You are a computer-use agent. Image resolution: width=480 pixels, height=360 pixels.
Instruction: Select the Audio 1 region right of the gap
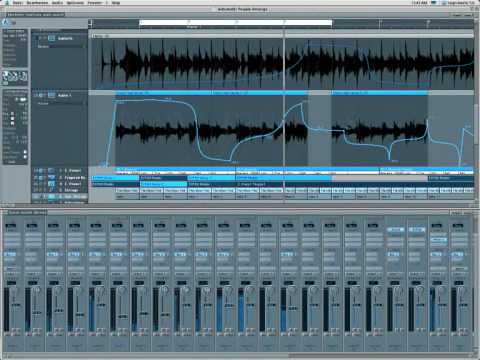379,128
